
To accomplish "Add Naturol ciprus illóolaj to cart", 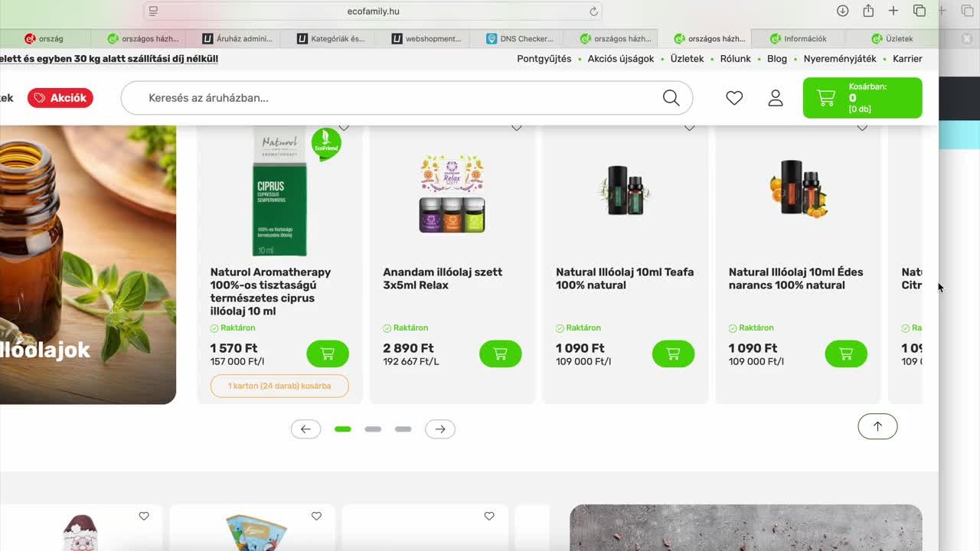I will (x=327, y=354).
